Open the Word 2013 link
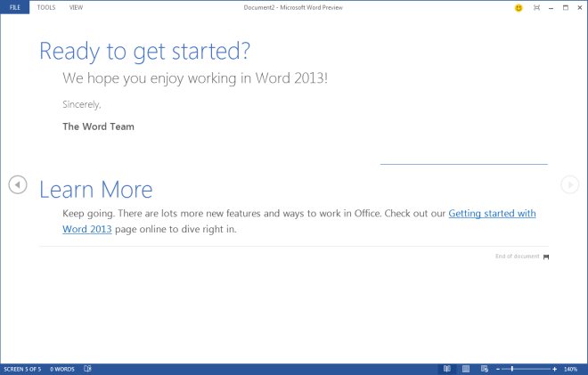The width and height of the screenshot is (588, 375). point(87,229)
